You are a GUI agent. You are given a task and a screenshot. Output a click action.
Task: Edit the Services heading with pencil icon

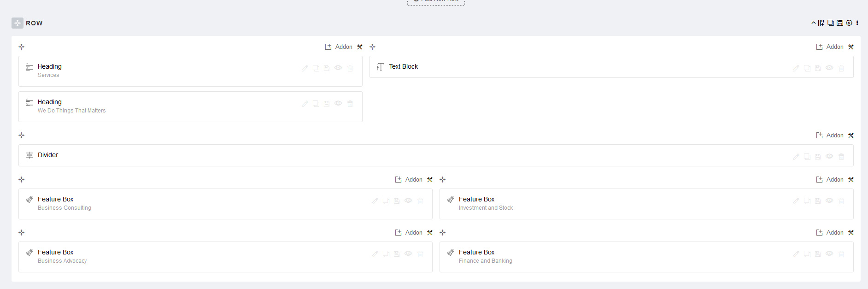pyautogui.click(x=305, y=68)
